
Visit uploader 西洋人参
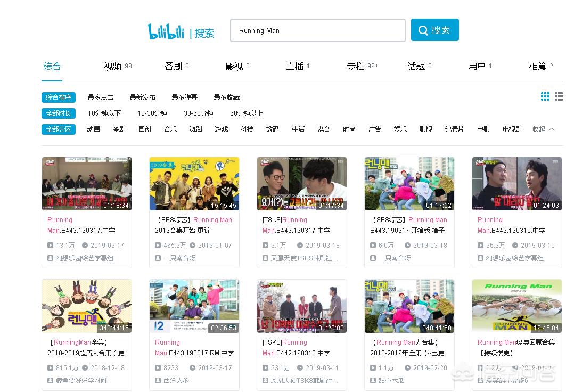point(176,380)
